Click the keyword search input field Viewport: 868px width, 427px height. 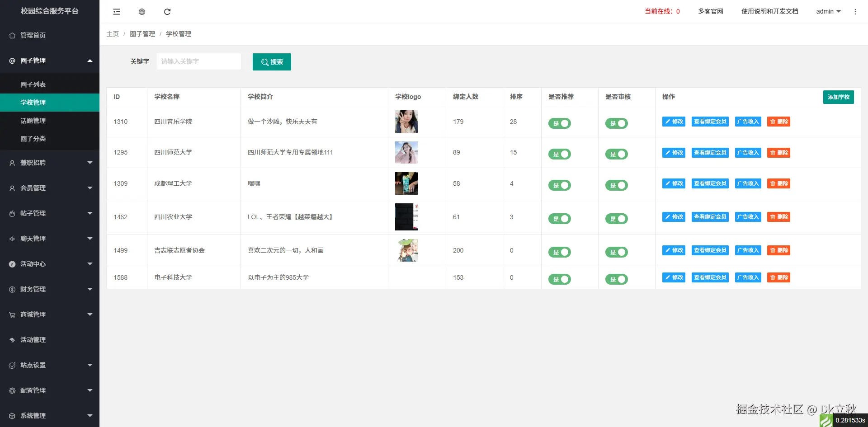coord(198,61)
